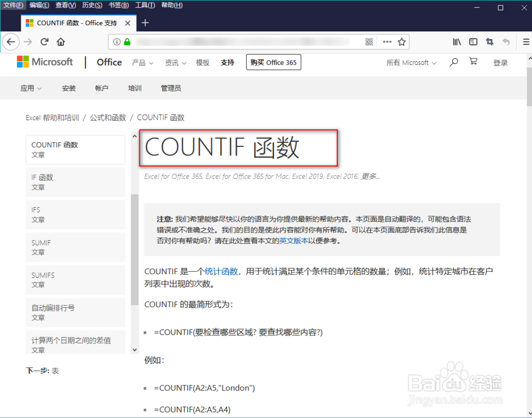Toggle the browser sidebar view
The width and height of the screenshot is (532, 418).
[x=473, y=42]
